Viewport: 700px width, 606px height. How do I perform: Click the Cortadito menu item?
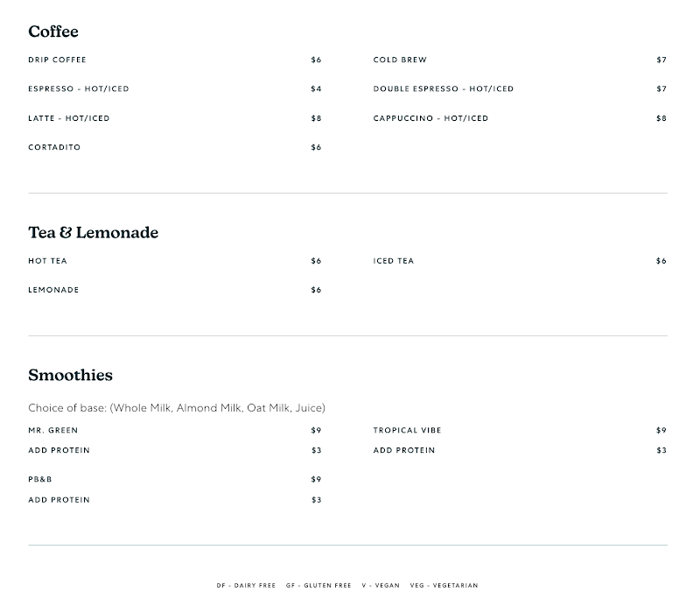click(x=54, y=147)
